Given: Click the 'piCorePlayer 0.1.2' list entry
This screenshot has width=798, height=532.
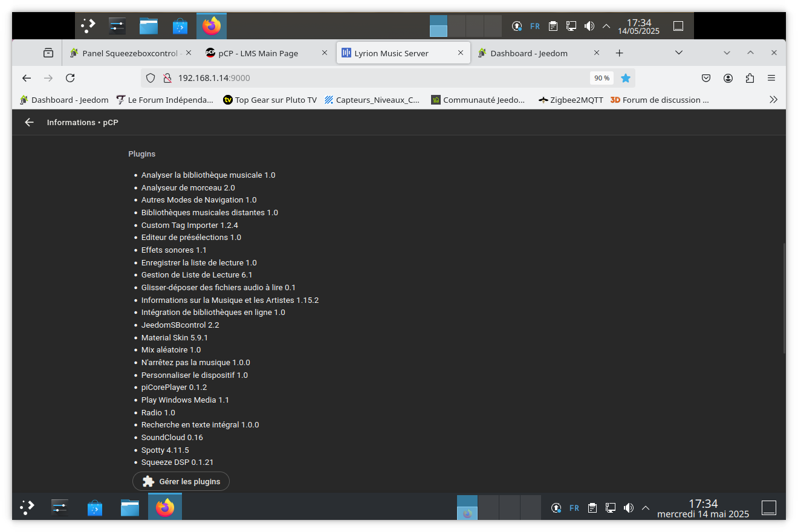Looking at the screenshot, I should (174, 387).
